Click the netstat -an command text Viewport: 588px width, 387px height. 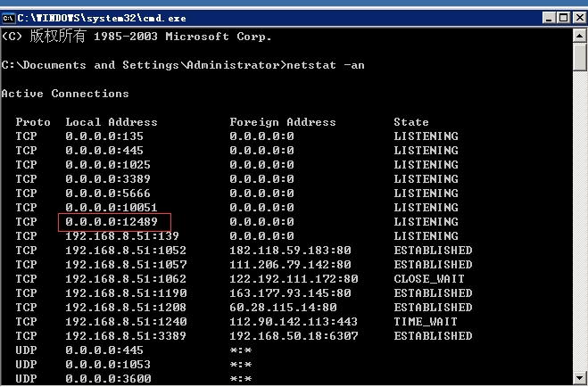pos(326,65)
